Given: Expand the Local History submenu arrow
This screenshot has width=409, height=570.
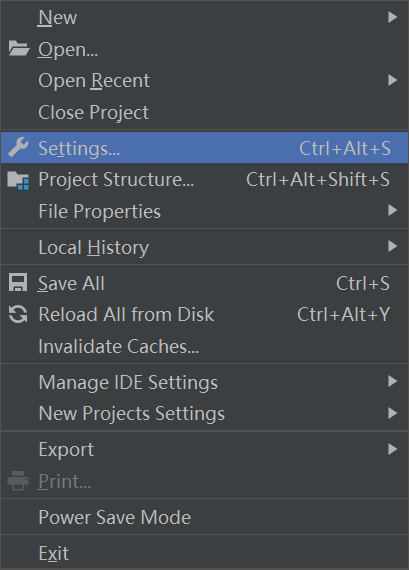Looking at the screenshot, I should 392,246.
